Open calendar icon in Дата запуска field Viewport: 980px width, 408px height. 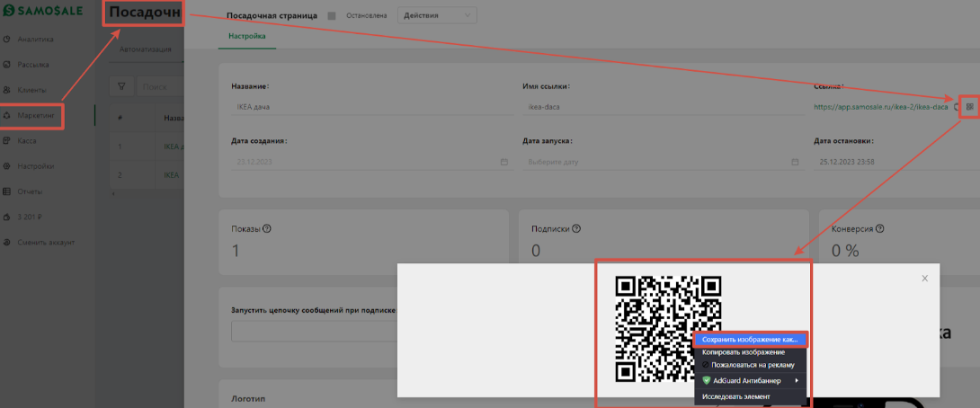(795, 162)
